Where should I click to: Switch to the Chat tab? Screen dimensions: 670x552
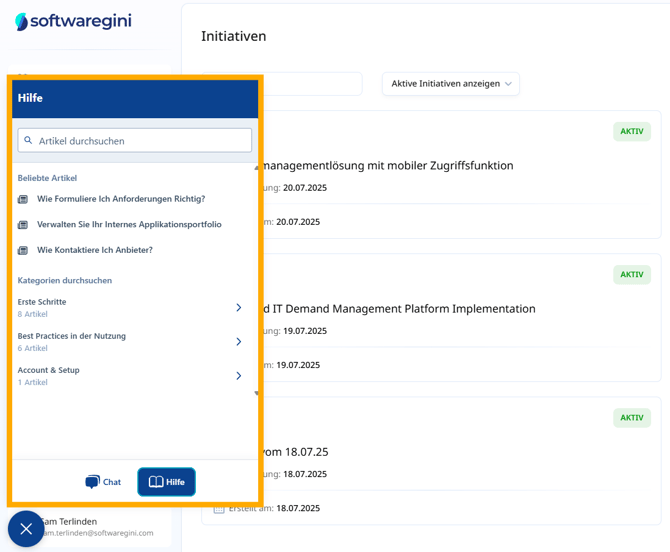point(103,482)
